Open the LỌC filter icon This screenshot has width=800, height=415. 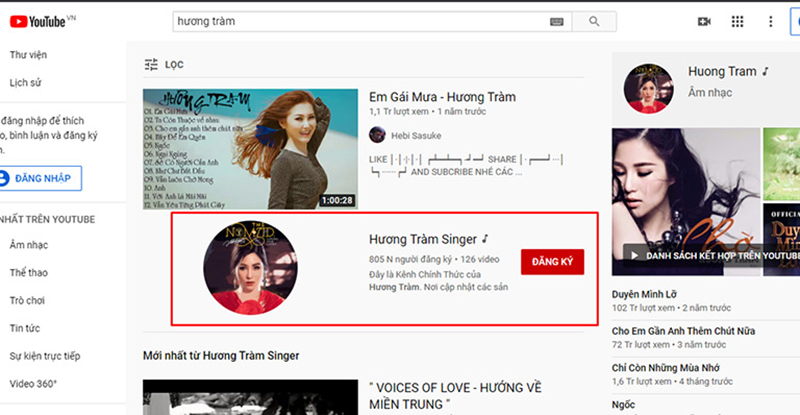(151, 64)
